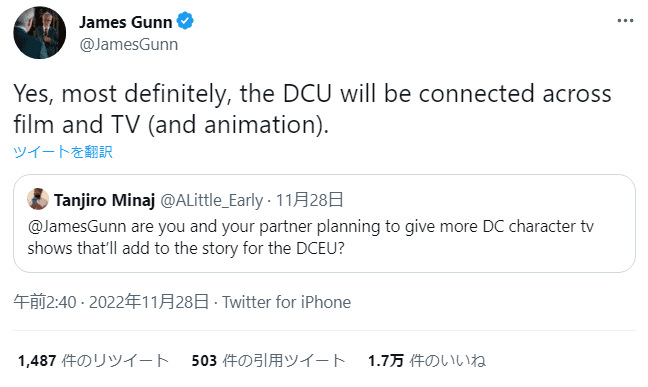648x387 pixels.
Task: Click James Gunn's profile avatar
Action: coord(40,33)
